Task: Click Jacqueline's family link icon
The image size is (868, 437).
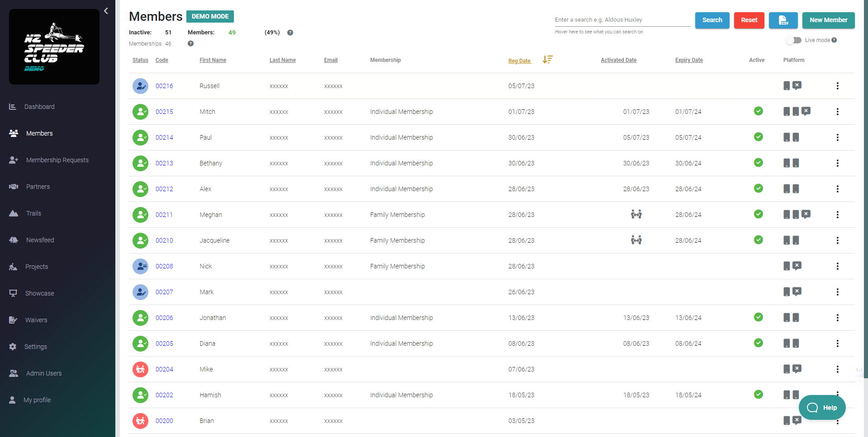Action: pos(636,240)
